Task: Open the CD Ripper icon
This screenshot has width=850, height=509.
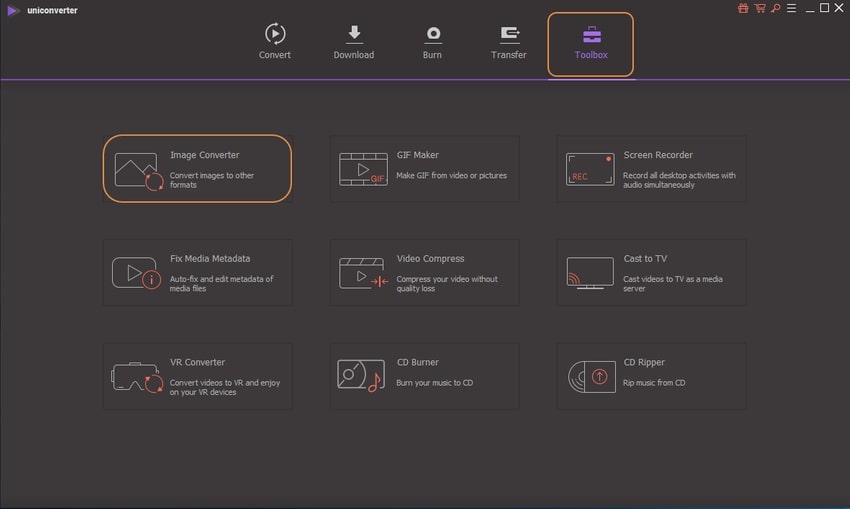Action: point(589,377)
